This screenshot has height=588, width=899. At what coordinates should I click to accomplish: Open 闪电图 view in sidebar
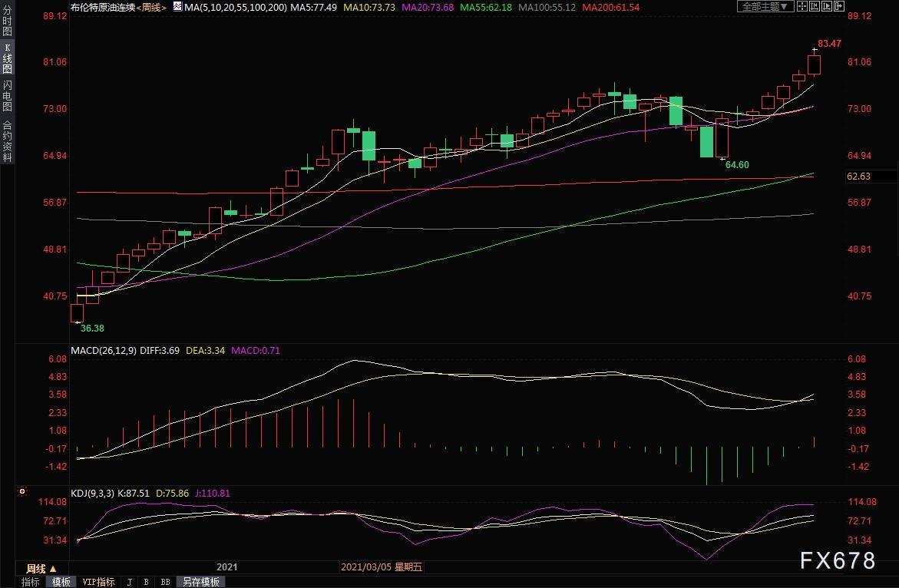(x=8, y=95)
